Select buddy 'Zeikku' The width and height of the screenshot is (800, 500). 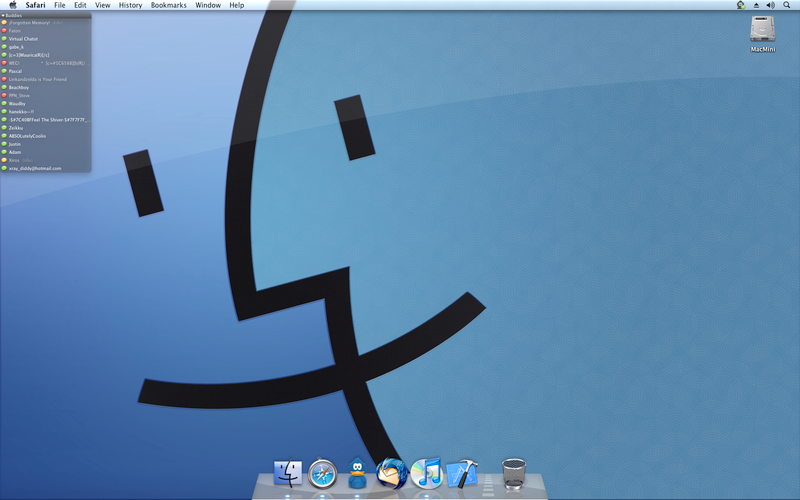click(46, 128)
